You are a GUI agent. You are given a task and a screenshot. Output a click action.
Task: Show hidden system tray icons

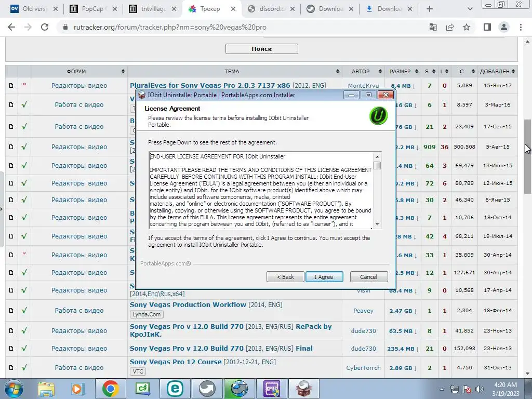click(x=442, y=389)
